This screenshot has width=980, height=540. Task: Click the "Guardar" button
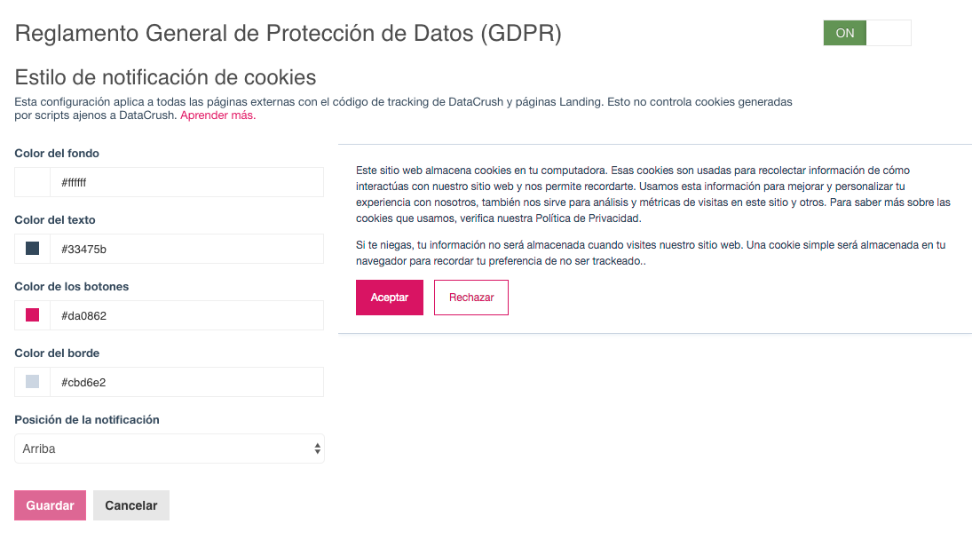(x=50, y=504)
